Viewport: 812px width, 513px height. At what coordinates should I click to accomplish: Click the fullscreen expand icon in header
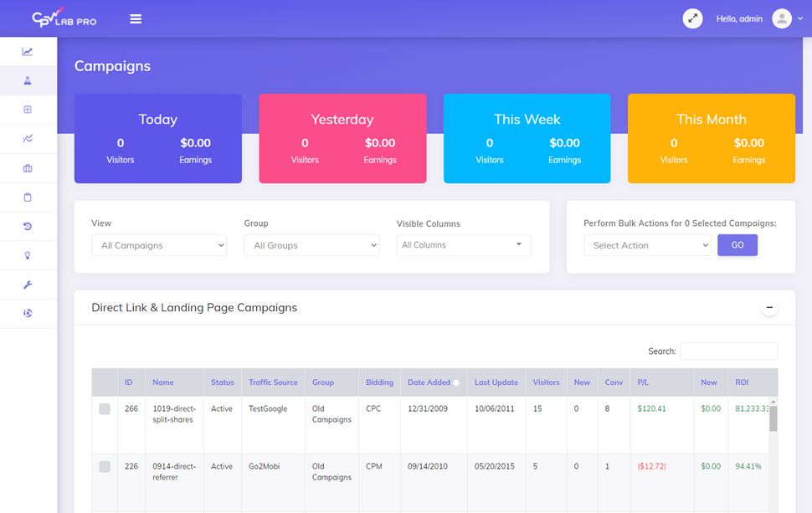click(692, 18)
